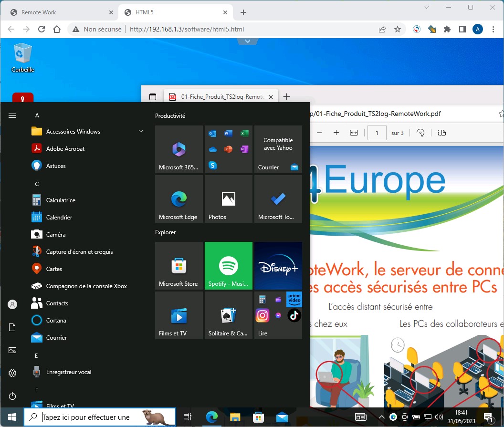Click the PDF page number field
This screenshot has height=427, width=504.
coord(377,133)
